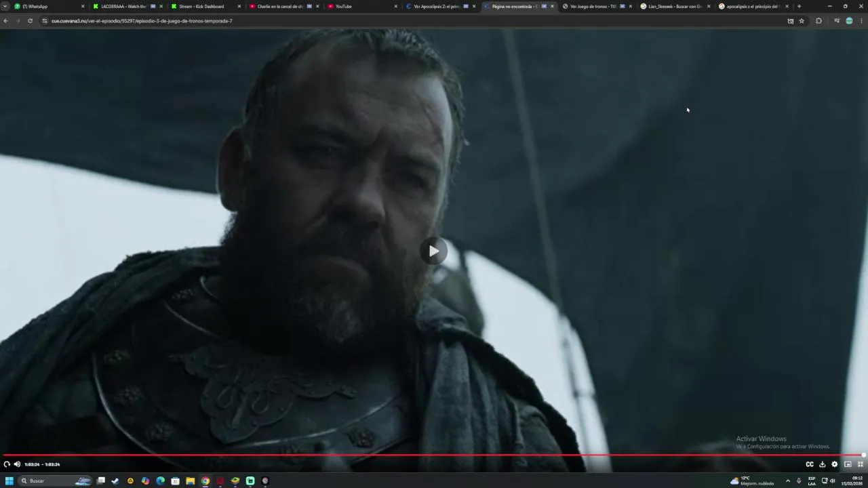Open the yellow warning taskbar app
The image size is (868, 488).
[130, 481]
